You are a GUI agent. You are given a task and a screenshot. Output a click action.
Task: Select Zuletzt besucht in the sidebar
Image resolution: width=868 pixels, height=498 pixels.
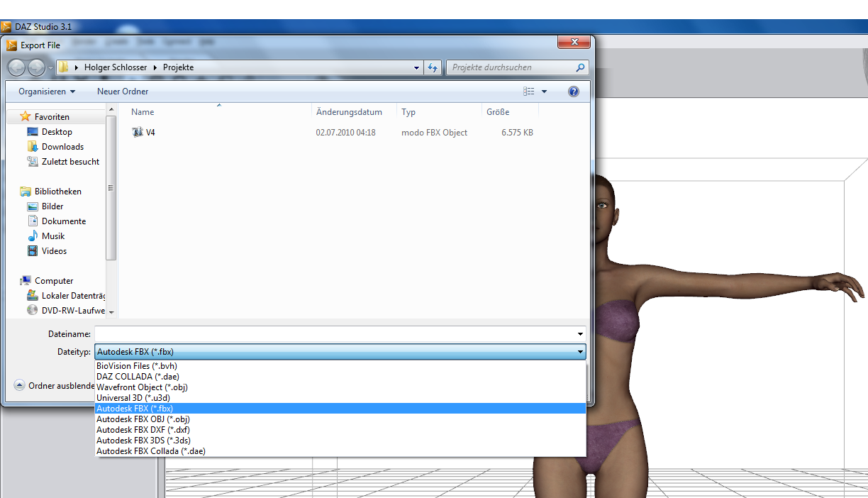click(x=70, y=162)
